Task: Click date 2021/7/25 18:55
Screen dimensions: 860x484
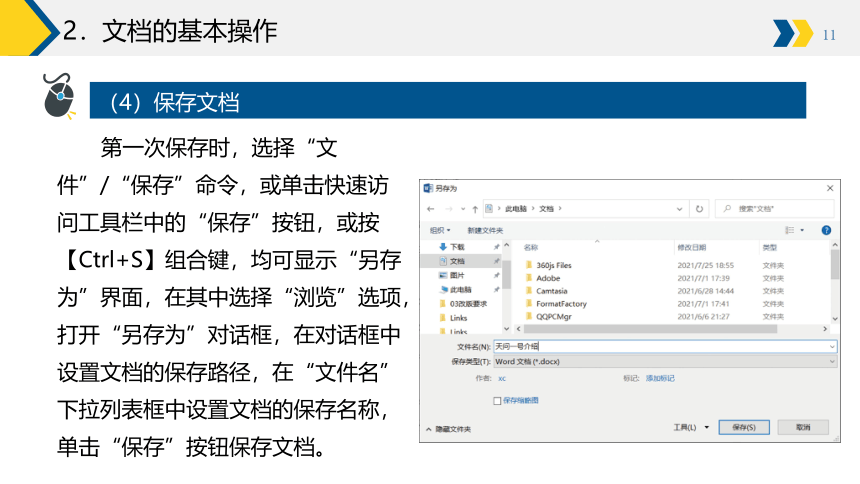Action: pyautogui.click(x=705, y=265)
